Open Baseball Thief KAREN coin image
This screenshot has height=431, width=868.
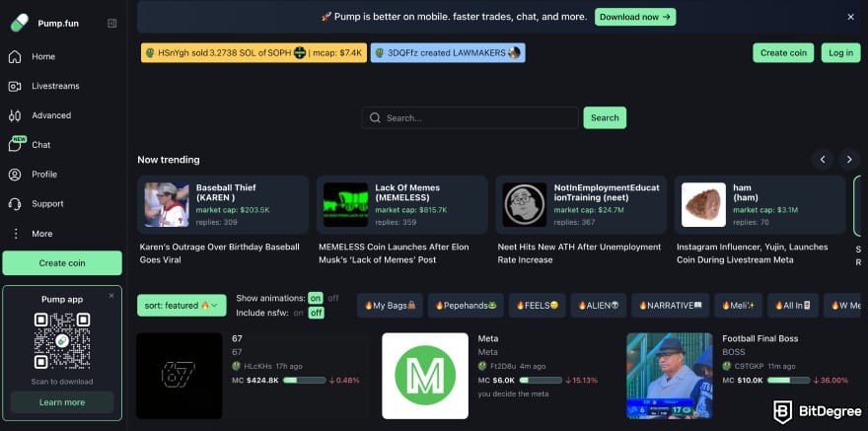(167, 205)
